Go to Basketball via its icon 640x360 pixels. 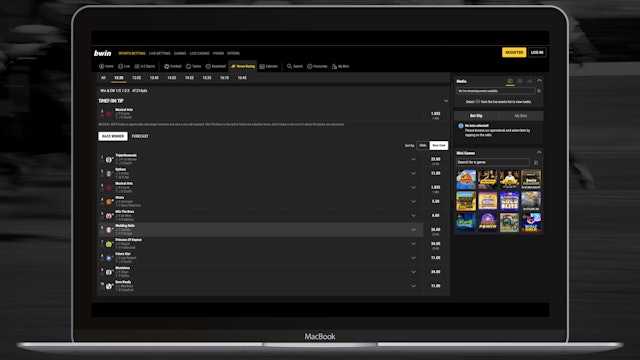pos(208,66)
